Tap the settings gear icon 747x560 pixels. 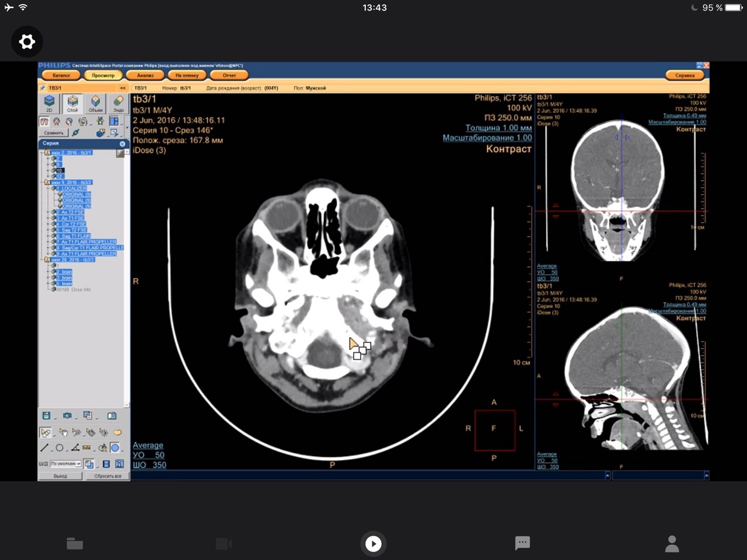[27, 41]
